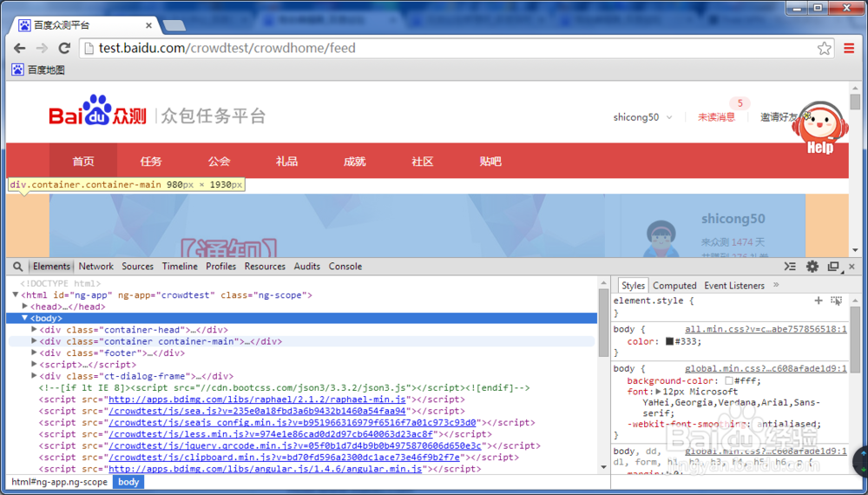Image resolution: width=868 pixels, height=495 pixels.
Task: Switch to the Elements DevTools tab
Action: pyautogui.click(x=51, y=267)
